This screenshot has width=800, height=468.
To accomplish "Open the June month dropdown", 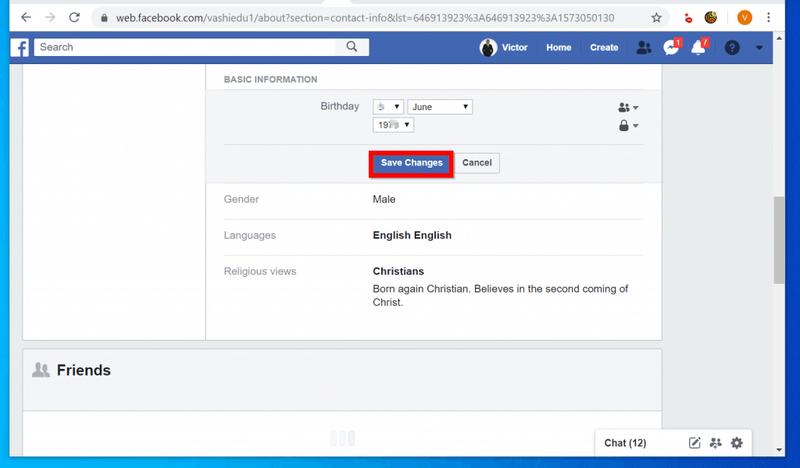I will point(440,107).
